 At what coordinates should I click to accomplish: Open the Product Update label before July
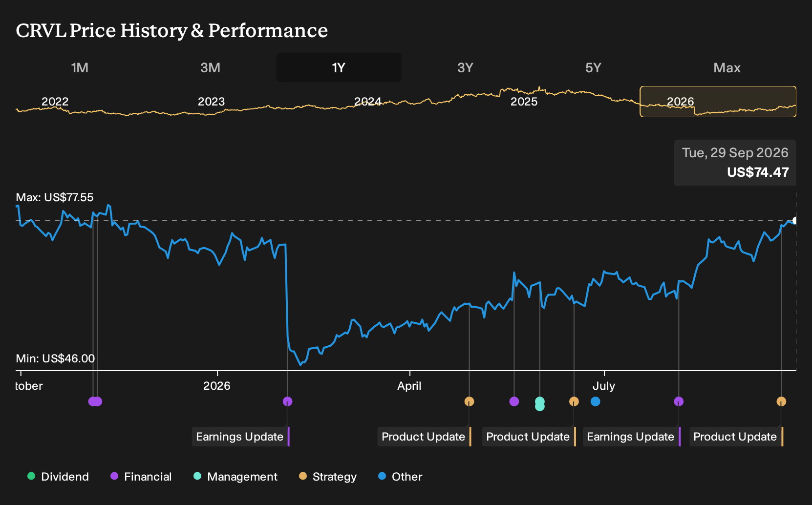(x=529, y=437)
